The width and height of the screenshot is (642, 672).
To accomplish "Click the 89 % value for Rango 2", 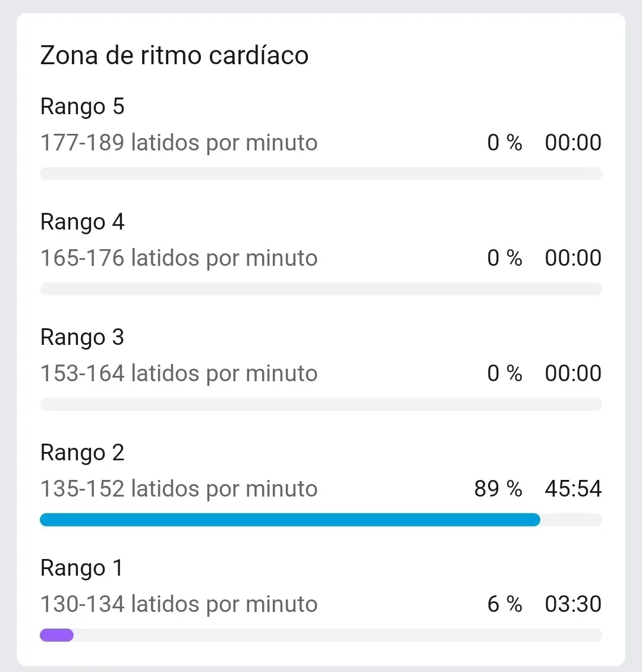I will pyautogui.click(x=498, y=489).
